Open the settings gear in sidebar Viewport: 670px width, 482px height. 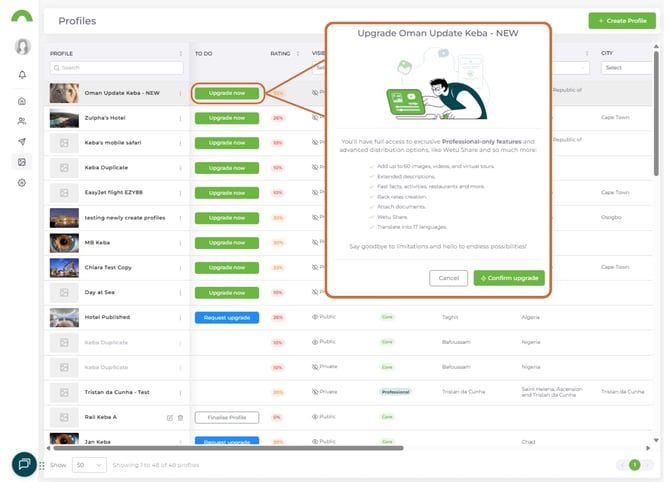pos(22,183)
